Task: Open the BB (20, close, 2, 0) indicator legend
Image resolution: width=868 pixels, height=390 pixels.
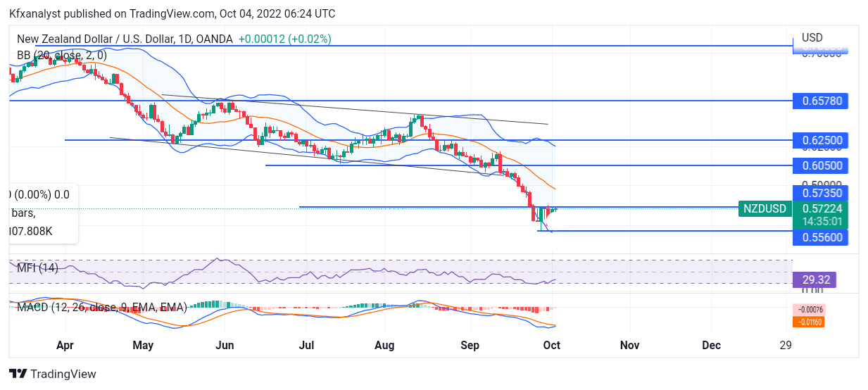Action: pyautogui.click(x=62, y=55)
